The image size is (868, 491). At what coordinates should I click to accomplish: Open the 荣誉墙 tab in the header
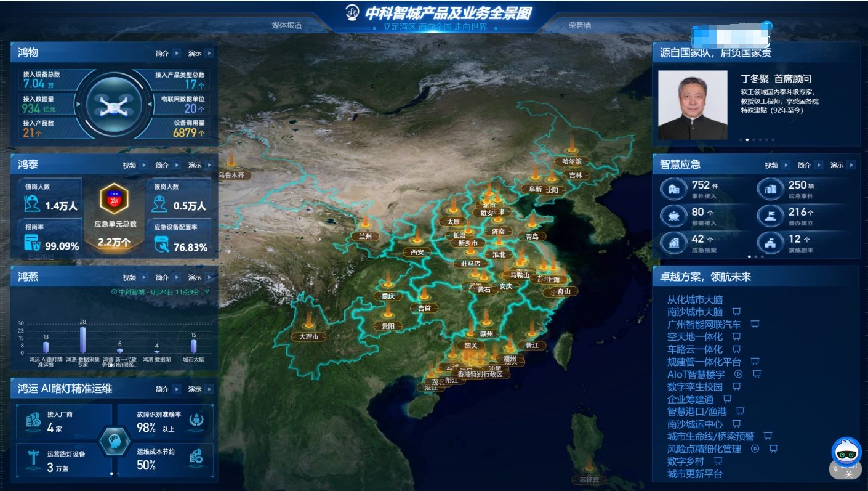tap(579, 25)
